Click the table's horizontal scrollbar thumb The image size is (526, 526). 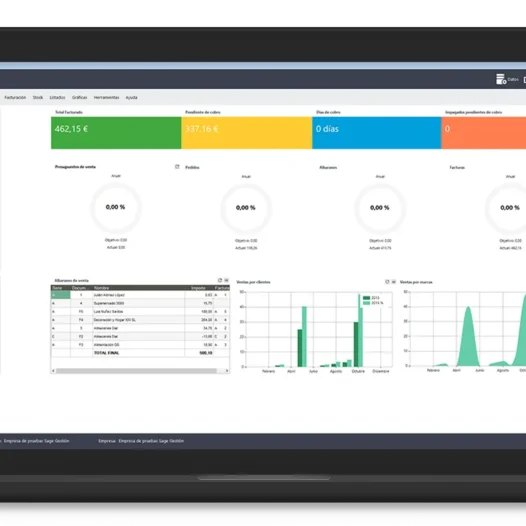pos(136,371)
